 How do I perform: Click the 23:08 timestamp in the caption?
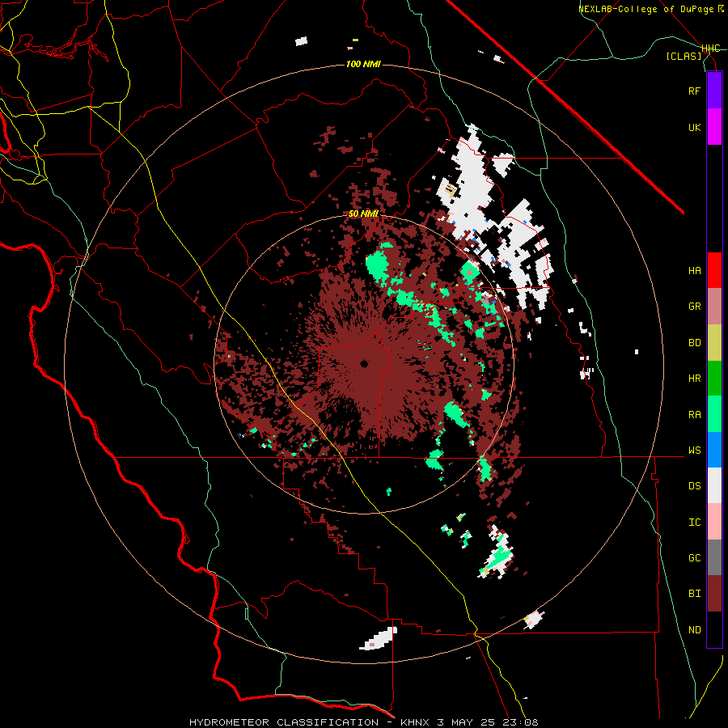[522, 722]
